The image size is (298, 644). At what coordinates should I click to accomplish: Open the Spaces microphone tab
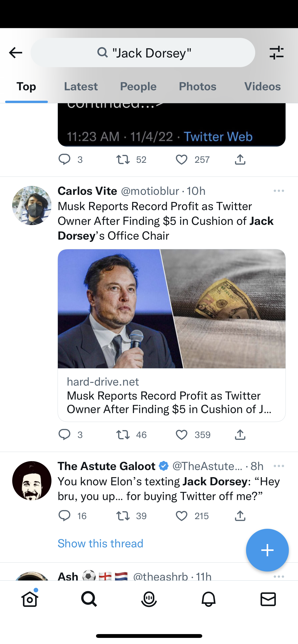(149, 599)
